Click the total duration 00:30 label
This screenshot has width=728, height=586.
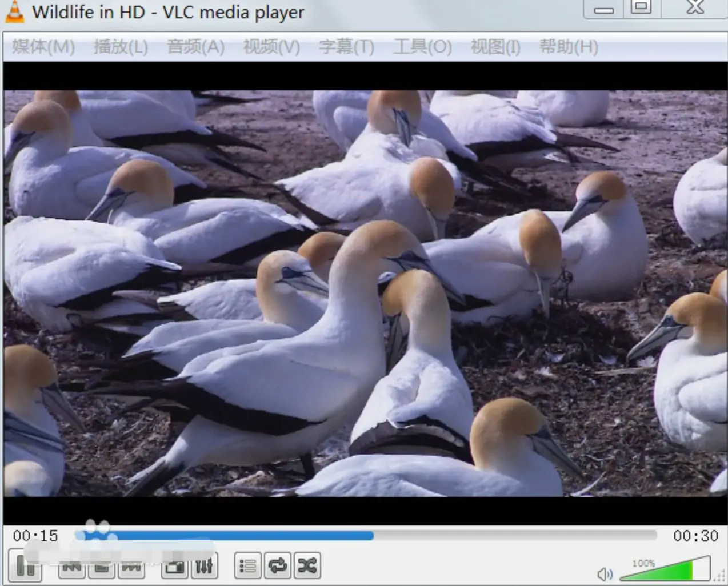695,536
